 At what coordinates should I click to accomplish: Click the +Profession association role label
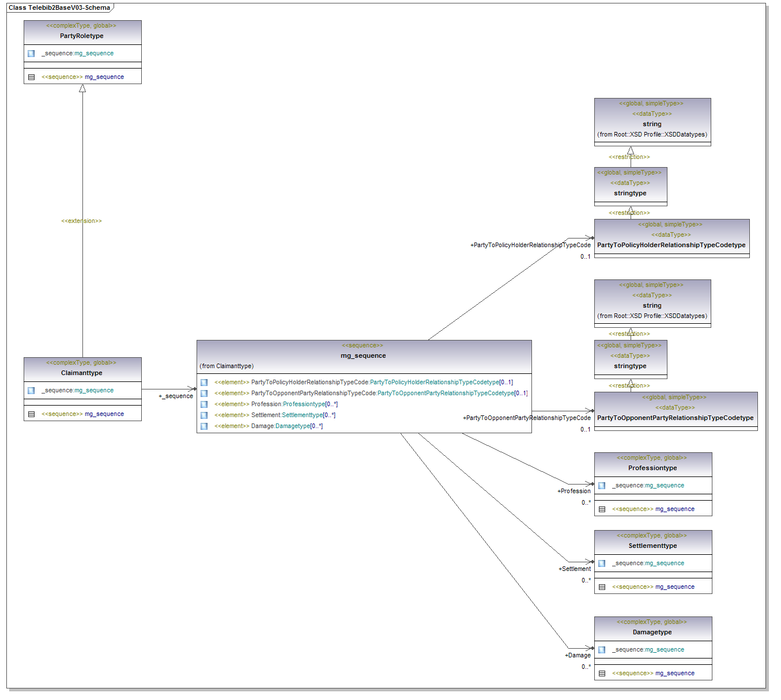point(574,491)
